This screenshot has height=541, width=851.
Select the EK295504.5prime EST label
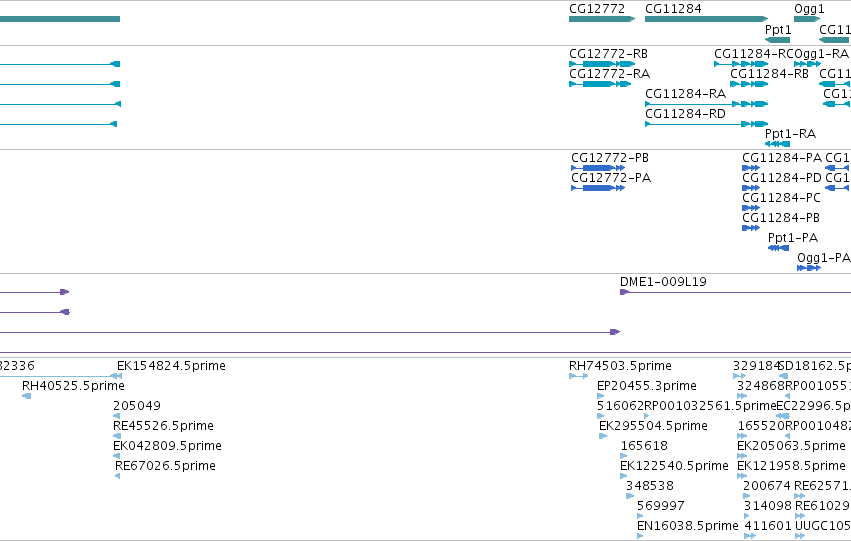tap(653, 426)
